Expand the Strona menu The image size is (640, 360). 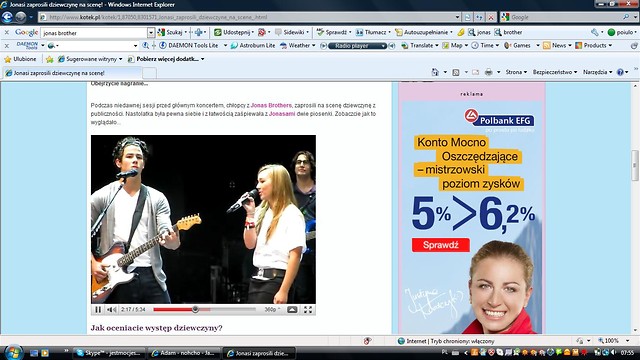[x=516, y=72]
